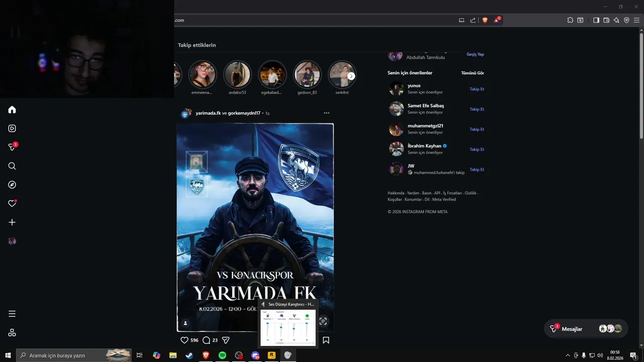
Task: Open the Meta Verified footer link
Action: pyautogui.click(x=444, y=200)
